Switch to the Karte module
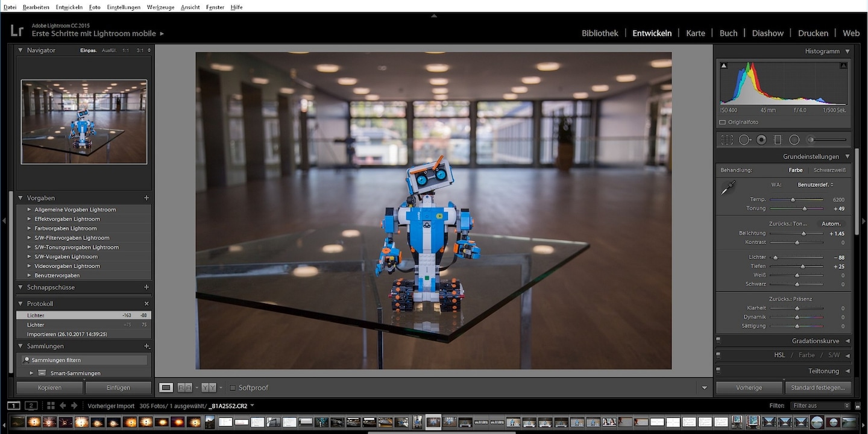The width and height of the screenshot is (868, 434). pyautogui.click(x=696, y=33)
